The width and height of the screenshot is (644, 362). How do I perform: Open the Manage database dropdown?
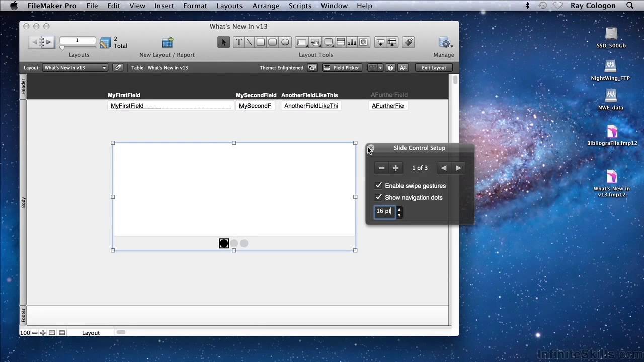(x=445, y=43)
